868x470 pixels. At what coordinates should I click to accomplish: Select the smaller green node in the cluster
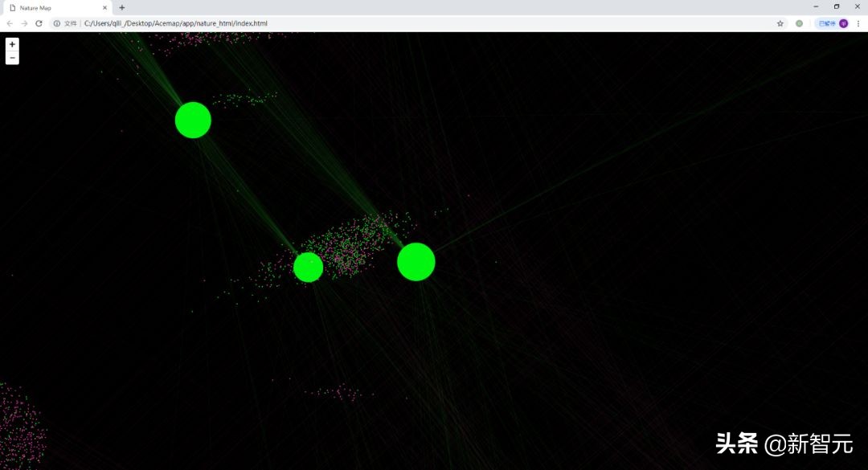[309, 268]
